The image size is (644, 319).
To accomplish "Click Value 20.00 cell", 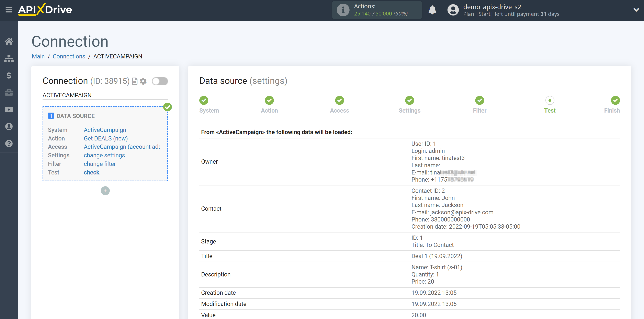I will click(419, 315).
